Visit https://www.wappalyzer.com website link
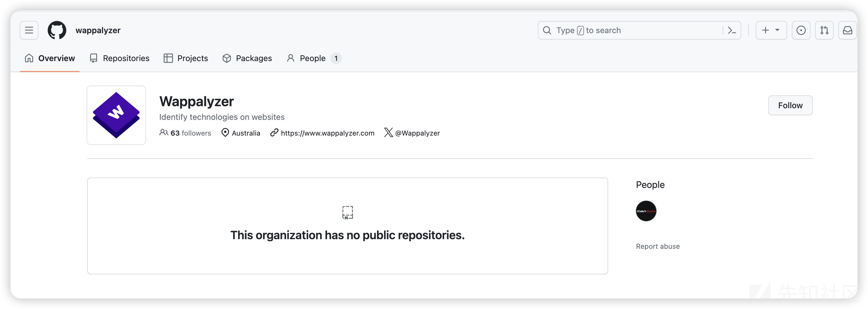This screenshot has width=868, height=309. click(328, 133)
